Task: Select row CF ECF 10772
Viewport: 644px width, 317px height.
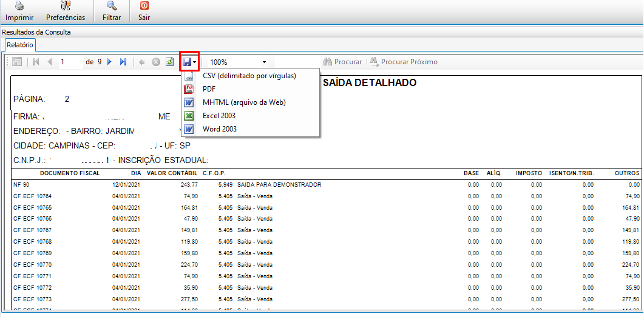Action: click(x=327, y=287)
